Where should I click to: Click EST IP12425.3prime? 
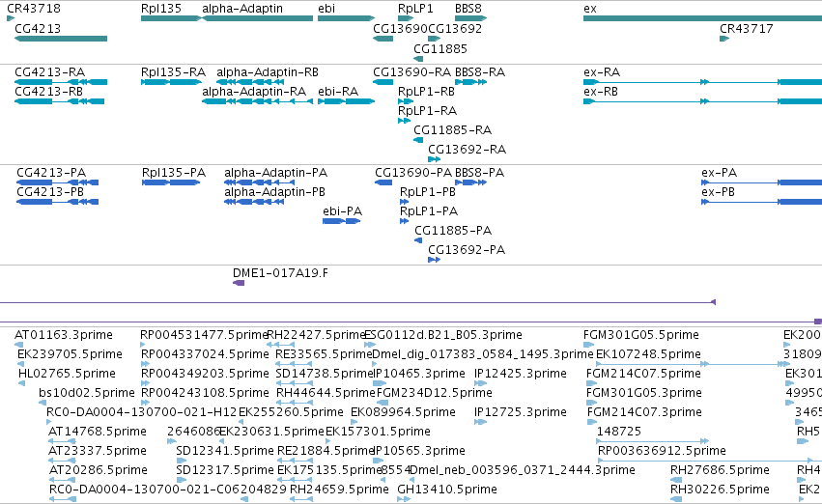(521, 374)
